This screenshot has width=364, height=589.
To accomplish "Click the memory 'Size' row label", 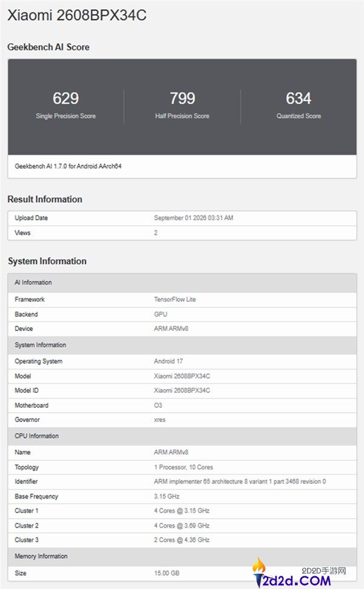I will pyautogui.click(x=21, y=574).
